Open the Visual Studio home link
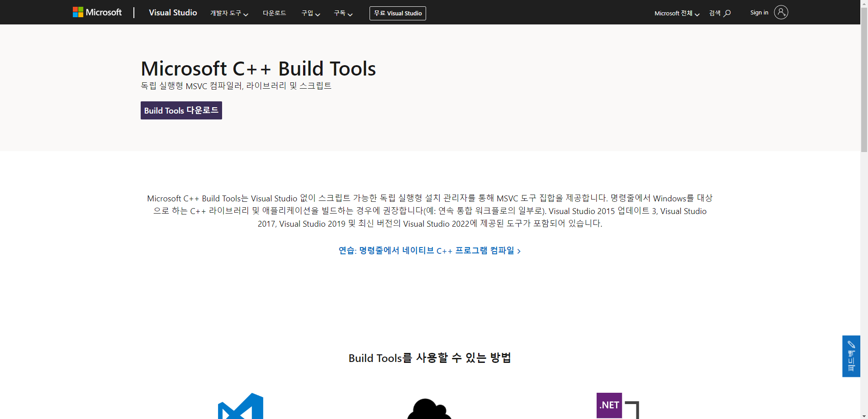The height and width of the screenshot is (419, 868). tap(173, 13)
